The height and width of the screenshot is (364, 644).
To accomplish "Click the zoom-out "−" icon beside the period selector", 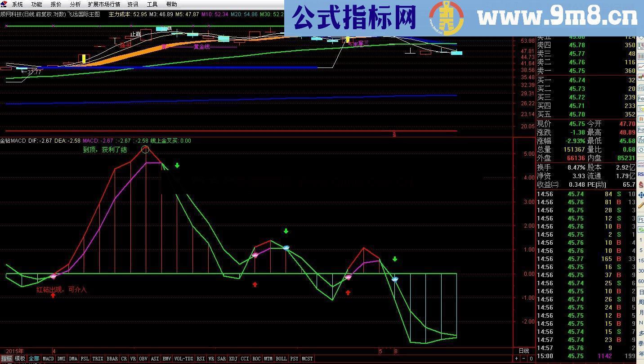I will [x=523, y=358].
